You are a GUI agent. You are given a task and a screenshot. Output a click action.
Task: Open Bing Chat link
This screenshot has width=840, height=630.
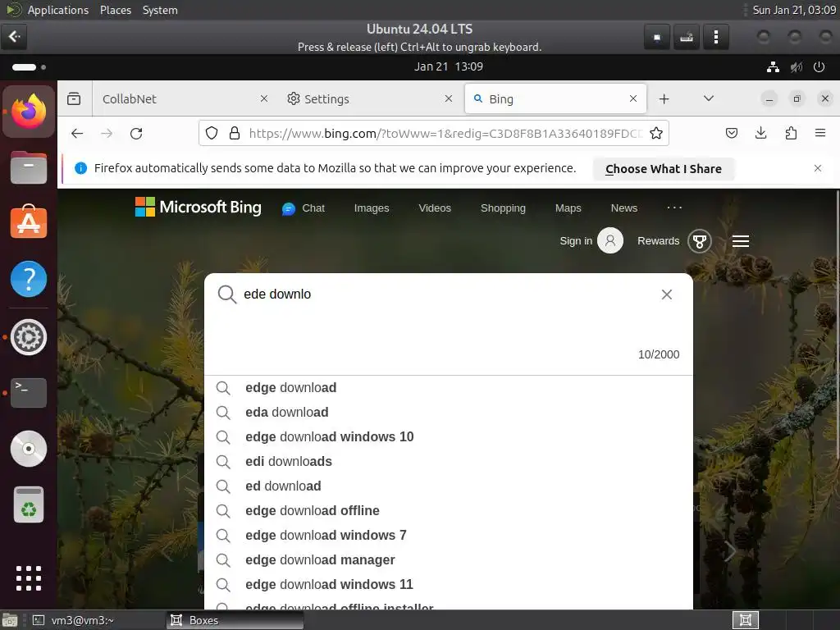pyautogui.click(x=304, y=208)
